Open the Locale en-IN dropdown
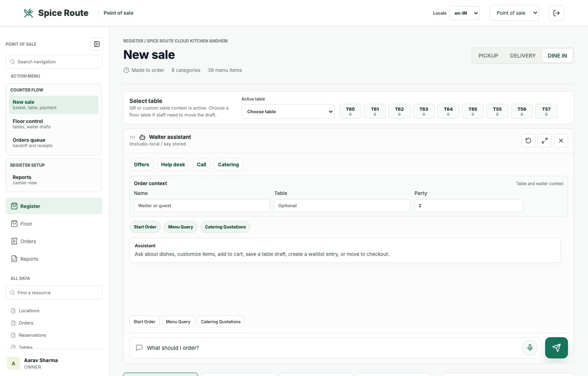588x376 pixels. [464, 13]
